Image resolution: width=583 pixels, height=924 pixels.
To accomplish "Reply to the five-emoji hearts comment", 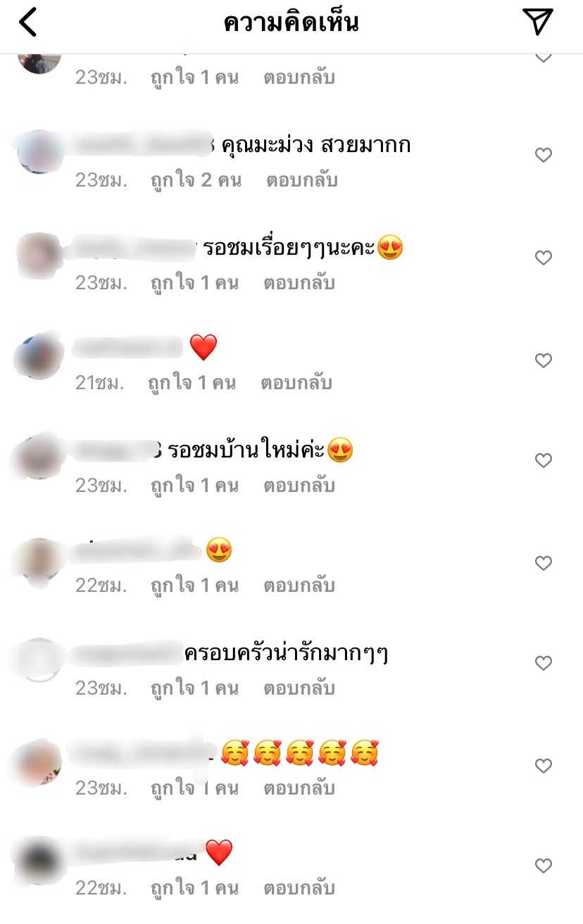I will click(299, 788).
